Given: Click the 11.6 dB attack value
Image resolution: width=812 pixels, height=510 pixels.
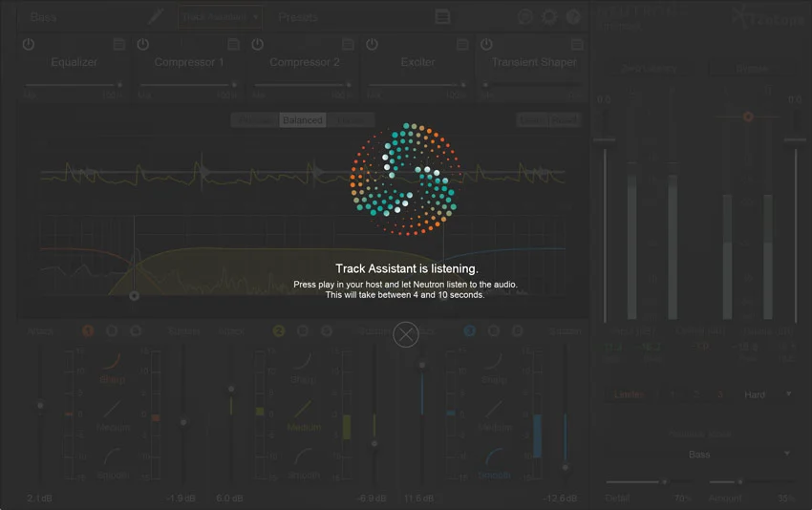Looking at the screenshot, I should (x=418, y=499).
